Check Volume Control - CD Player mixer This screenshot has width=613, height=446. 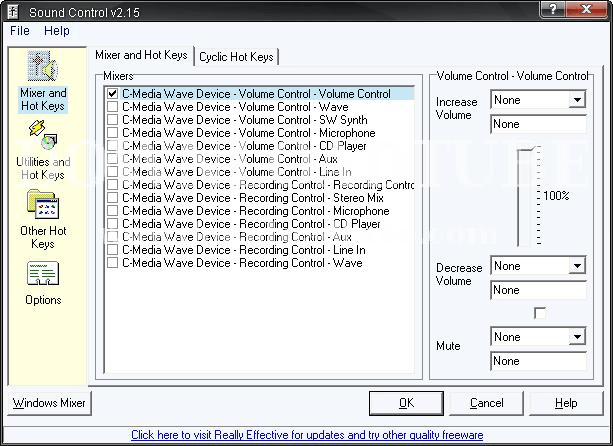click(x=113, y=146)
